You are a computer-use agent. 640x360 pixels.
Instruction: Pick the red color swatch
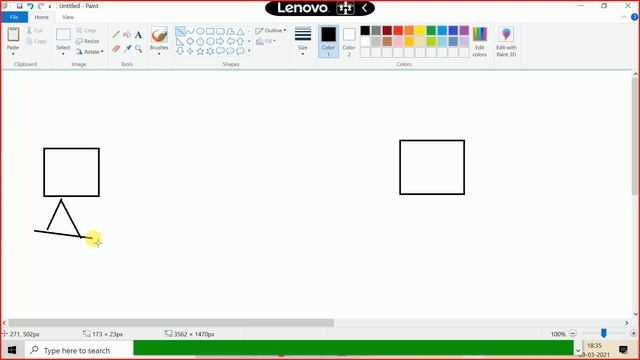pyautogui.click(x=398, y=31)
